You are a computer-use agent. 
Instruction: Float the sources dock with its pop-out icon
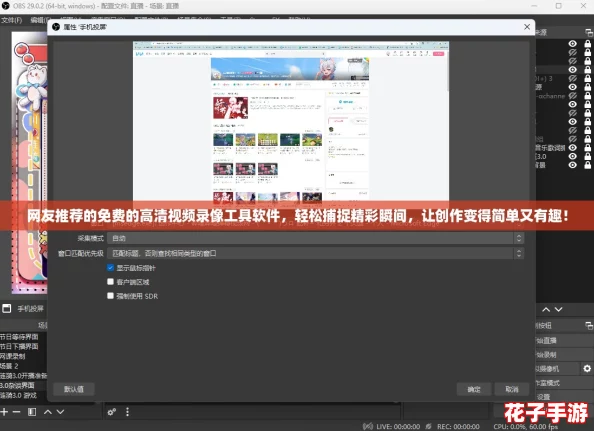tap(589, 33)
